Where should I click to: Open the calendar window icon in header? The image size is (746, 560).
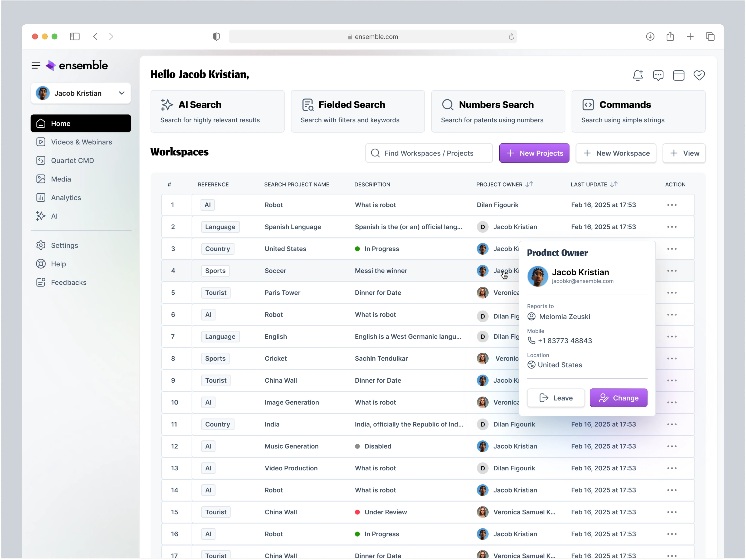click(x=679, y=75)
